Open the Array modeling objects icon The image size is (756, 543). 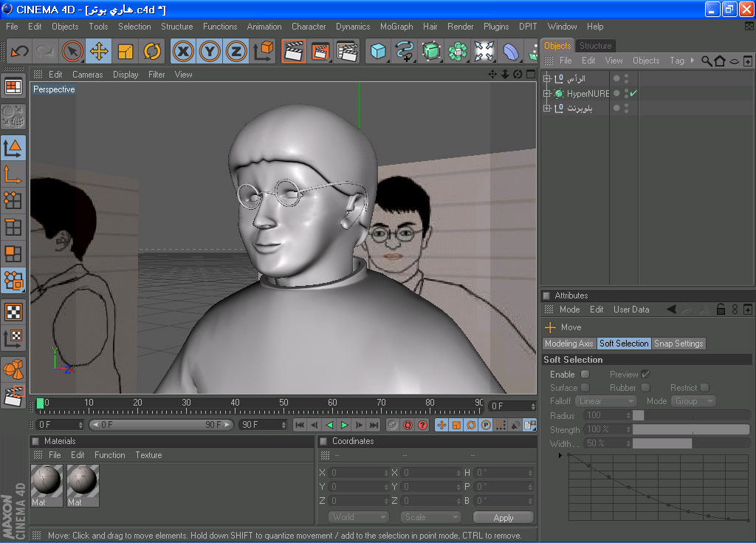click(x=458, y=51)
